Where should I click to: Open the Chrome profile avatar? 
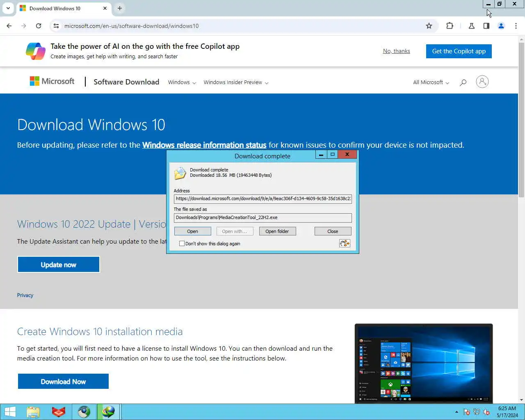[x=501, y=26]
